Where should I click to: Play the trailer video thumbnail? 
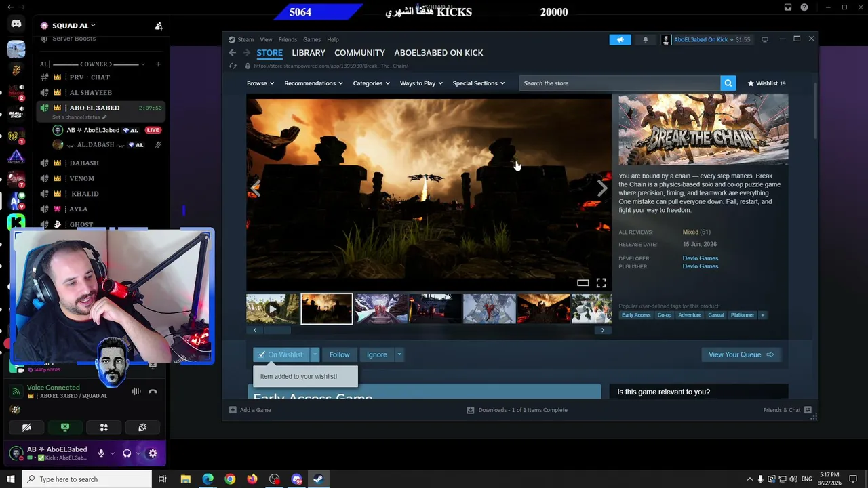click(273, 309)
